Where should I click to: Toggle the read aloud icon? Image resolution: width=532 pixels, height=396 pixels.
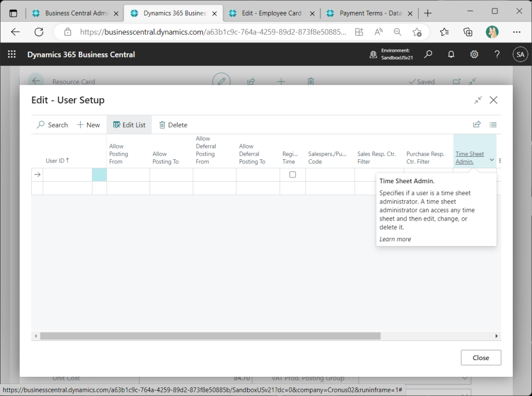click(x=378, y=32)
